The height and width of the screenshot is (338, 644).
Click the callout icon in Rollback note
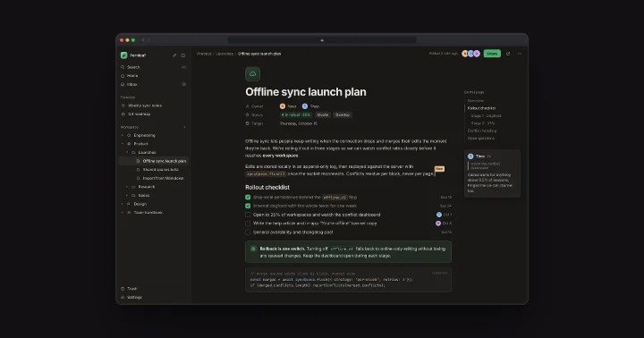coord(253,249)
